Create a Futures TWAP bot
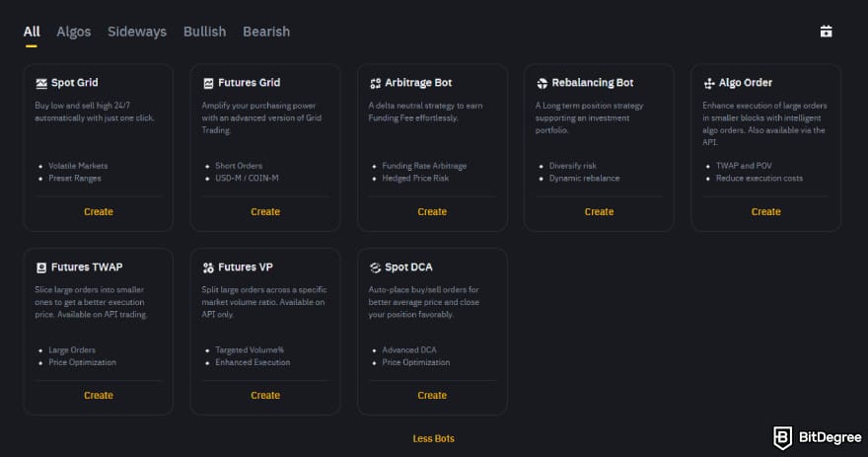The height and width of the screenshot is (457, 868). point(99,396)
